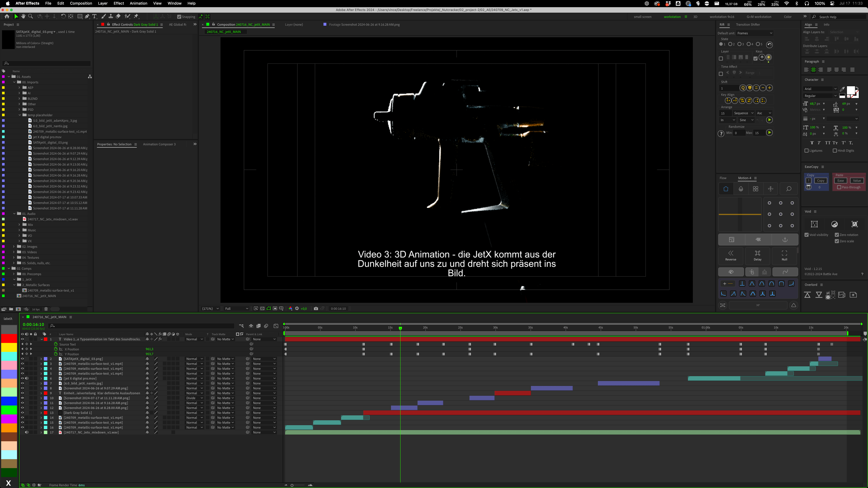The height and width of the screenshot is (488, 868).
Task: Select the Clone Stamp tool
Action: pos(111,16)
